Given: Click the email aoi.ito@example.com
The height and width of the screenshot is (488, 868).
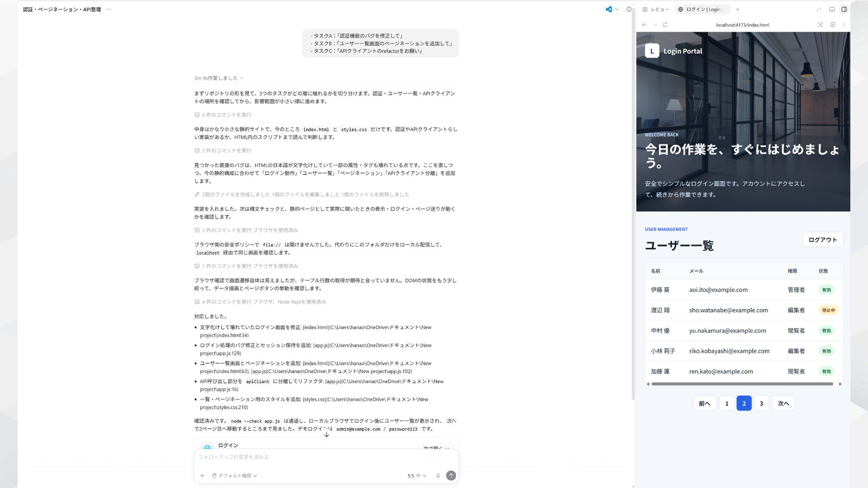Looking at the screenshot, I should [x=718, y=290].
